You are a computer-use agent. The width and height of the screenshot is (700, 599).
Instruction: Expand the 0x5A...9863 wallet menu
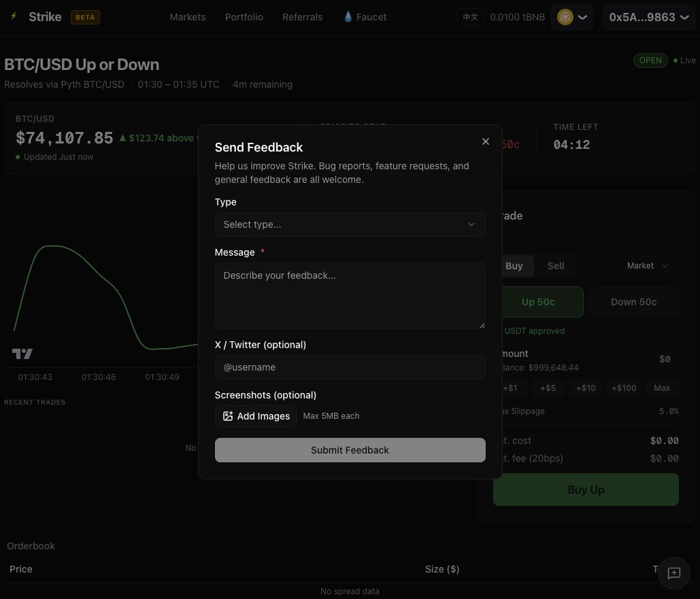coord(649,17)
